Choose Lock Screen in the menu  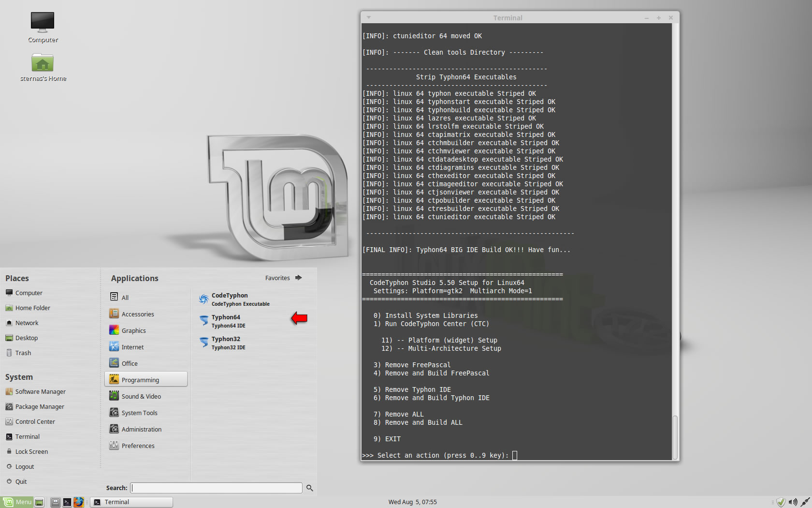click(x=27, y=451)
